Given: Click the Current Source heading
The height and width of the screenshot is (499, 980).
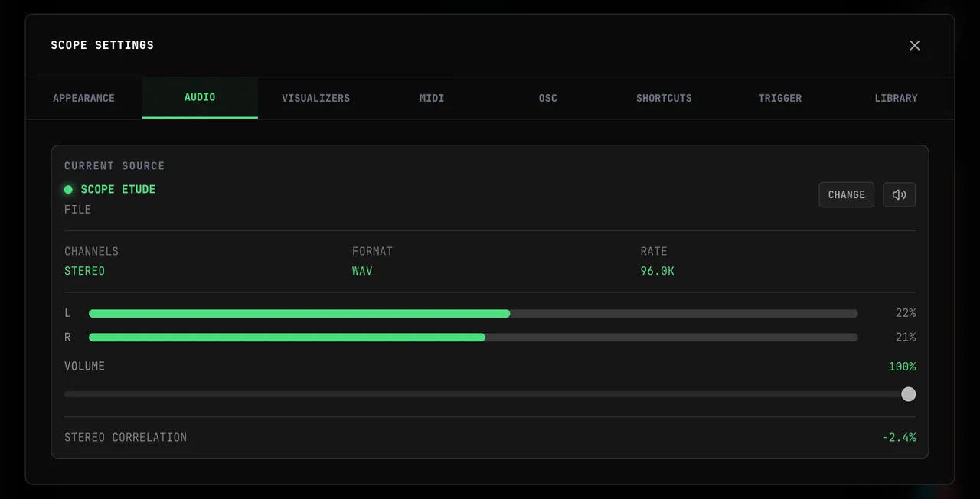Looking at the screenshot, I should 114,166.
